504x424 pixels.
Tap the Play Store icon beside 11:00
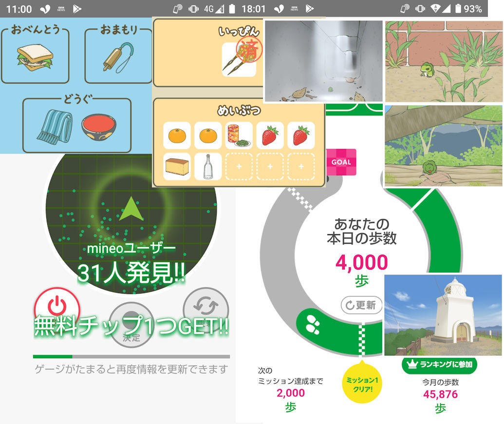tap(76, 9)
